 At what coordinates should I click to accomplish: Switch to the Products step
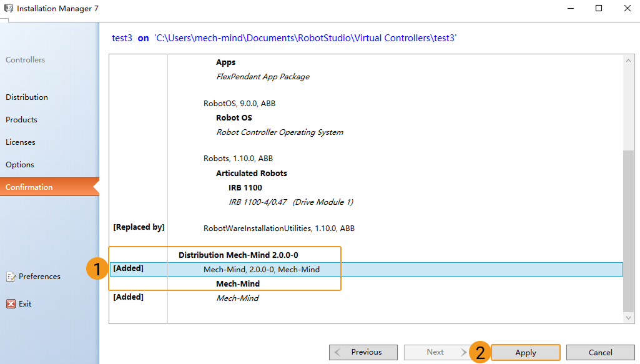(x=22, y=120)
